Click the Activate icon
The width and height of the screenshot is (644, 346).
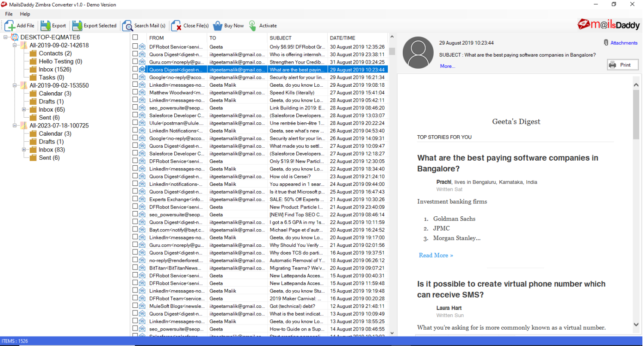252,26
